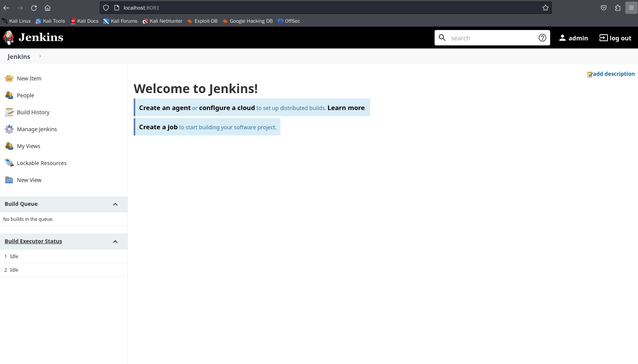Open the Pocket save icon
Viewport: 638px width, 364px height.
click(x=604, y=8)
